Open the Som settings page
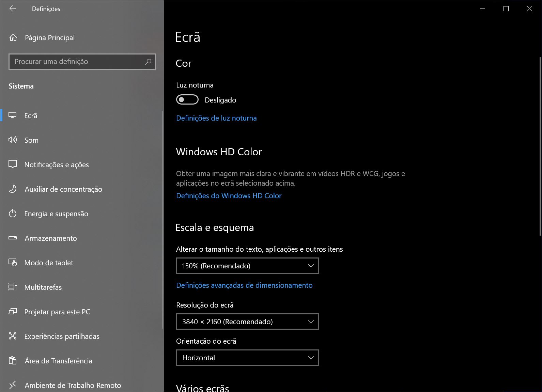The height and width of the screenshot is (392, 542). tap(82, 140)
